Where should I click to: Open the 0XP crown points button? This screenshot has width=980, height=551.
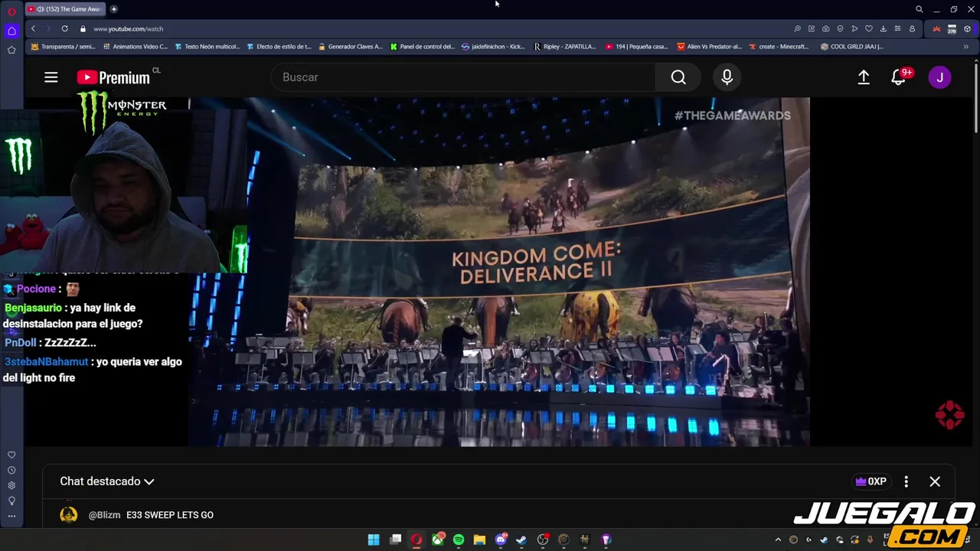click(871, 481)
